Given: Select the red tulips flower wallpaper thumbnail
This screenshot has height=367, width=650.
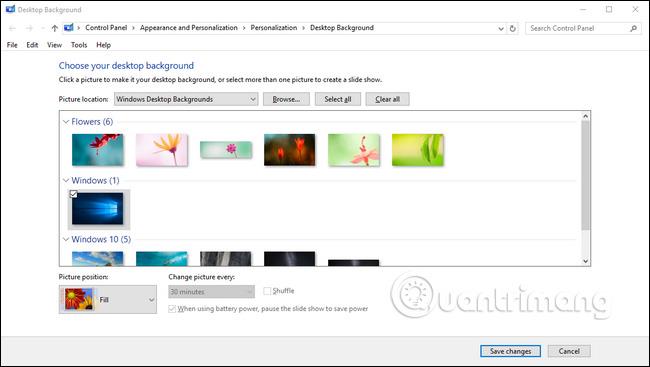Looking at the screenshot, I should pos(289,150).
